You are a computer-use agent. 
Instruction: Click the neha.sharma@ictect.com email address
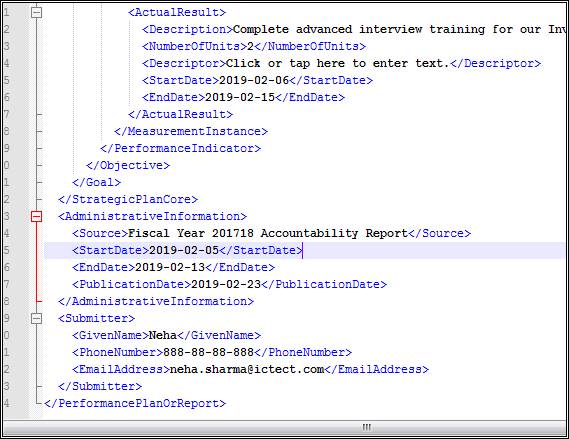pyautogui.click(x=247, y=369)
